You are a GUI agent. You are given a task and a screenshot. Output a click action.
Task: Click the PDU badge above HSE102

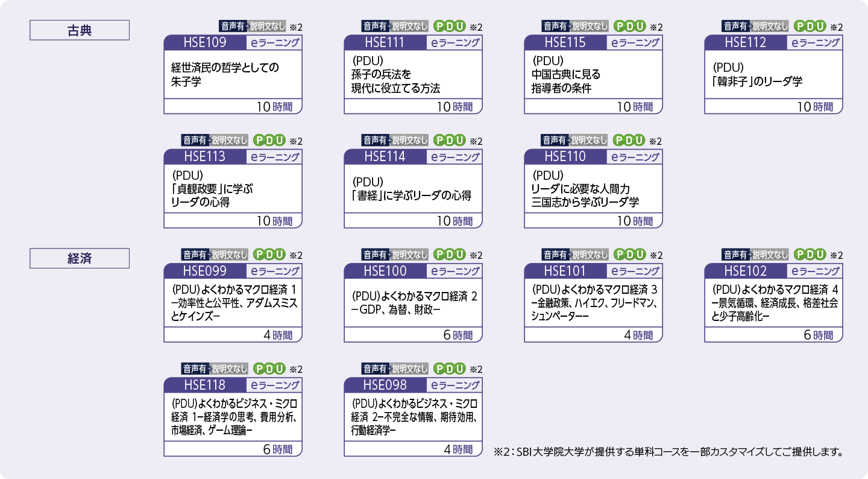810,255
